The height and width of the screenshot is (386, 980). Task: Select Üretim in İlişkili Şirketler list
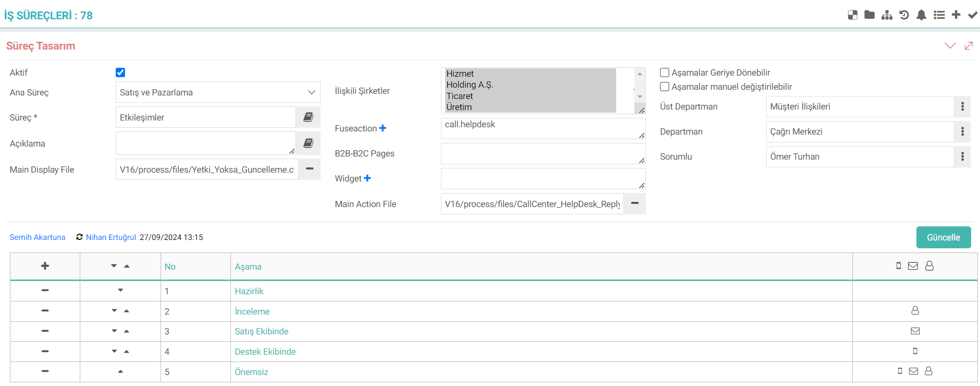click(x=531, y=107)
